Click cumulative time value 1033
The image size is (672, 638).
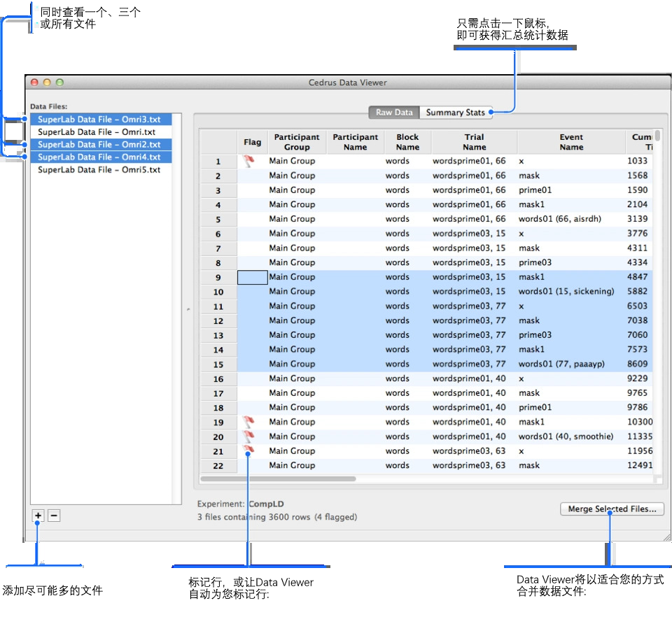coord(637,161)
